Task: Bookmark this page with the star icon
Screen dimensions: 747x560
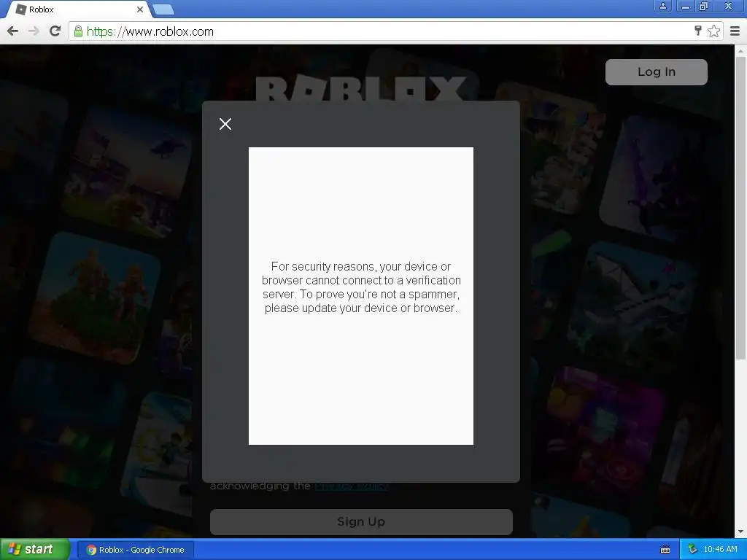Action: (713, 31)
